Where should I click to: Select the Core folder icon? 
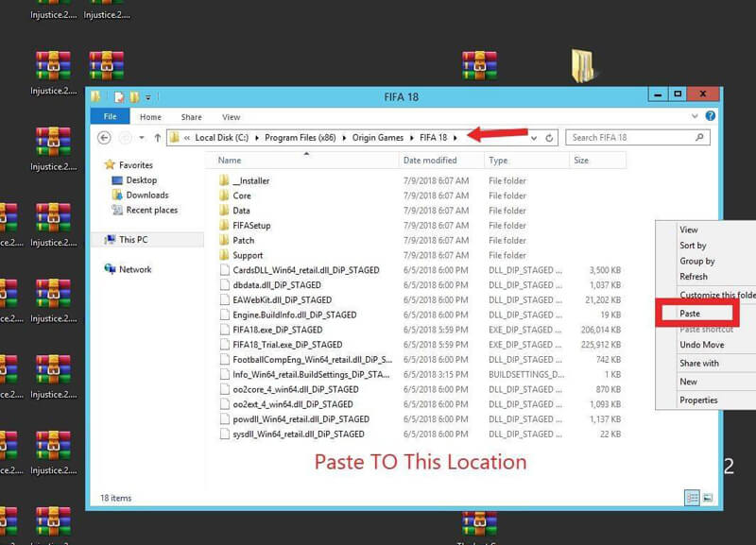[x=224, y=196]
